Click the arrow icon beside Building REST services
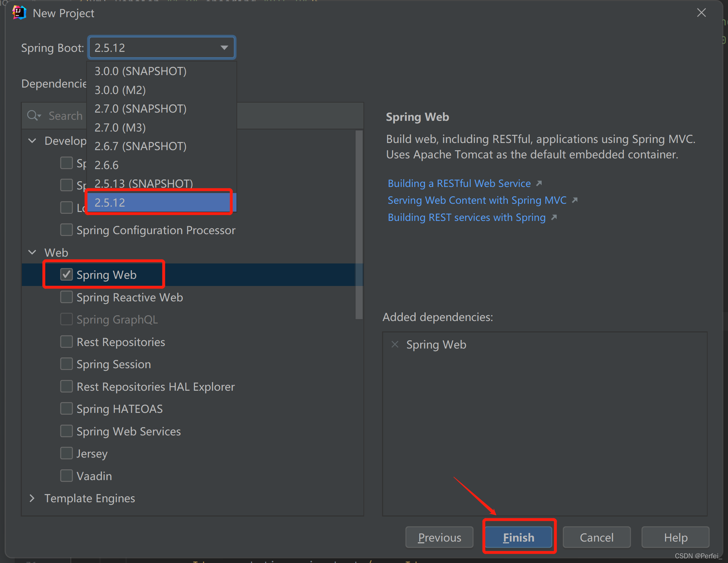 coord(554,217)
